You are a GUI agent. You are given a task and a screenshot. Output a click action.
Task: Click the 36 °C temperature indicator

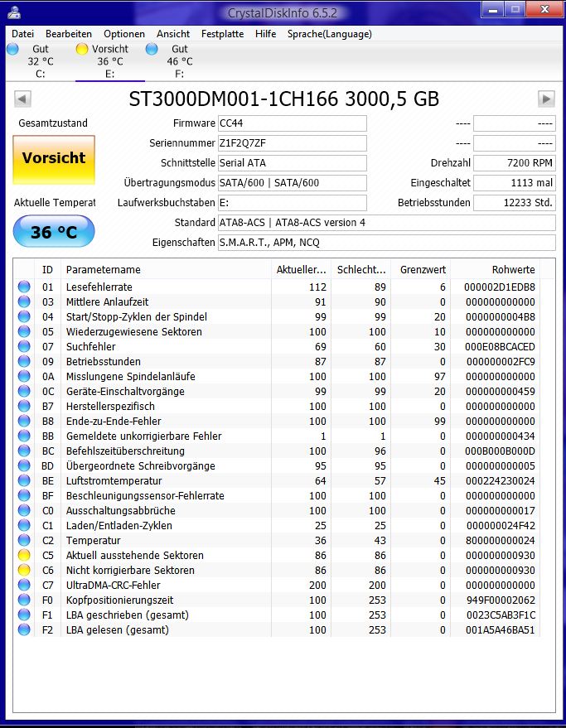[x=54, y=232]
